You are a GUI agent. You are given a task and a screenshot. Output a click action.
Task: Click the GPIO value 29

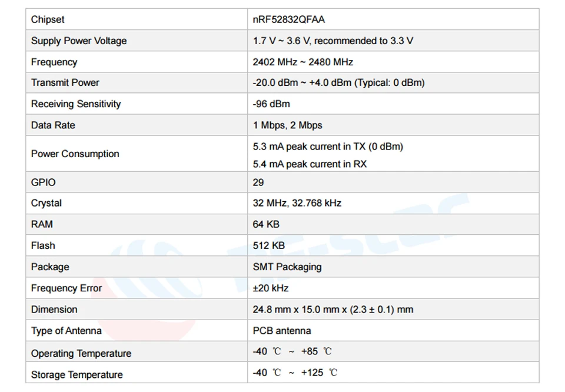pyautogui.click(x=258, y=182)
